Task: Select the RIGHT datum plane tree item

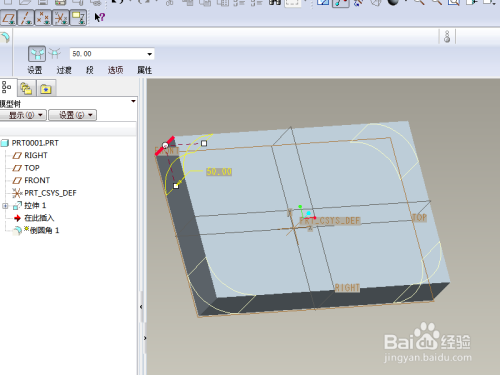Action: [x=36, y=155]
